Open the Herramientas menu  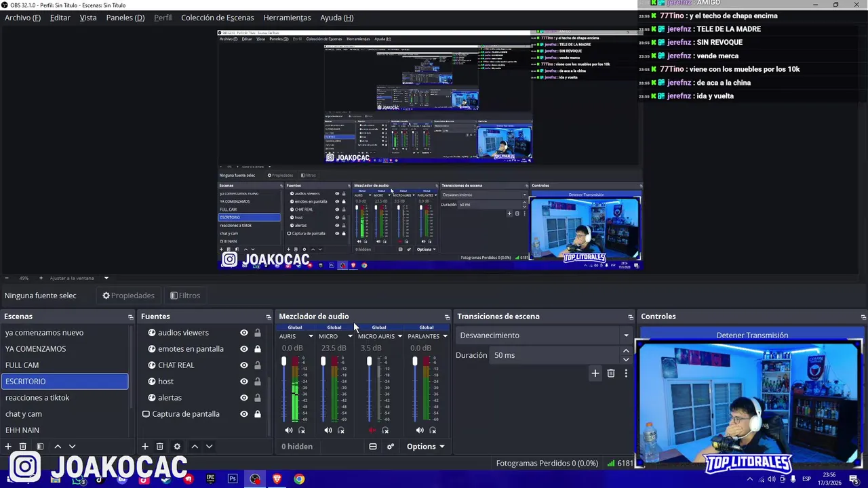287,18
